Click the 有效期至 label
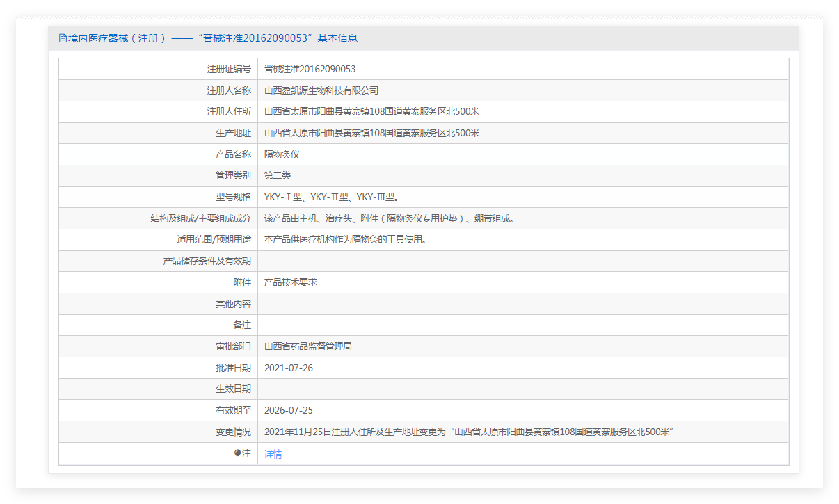 pos(234,410)
